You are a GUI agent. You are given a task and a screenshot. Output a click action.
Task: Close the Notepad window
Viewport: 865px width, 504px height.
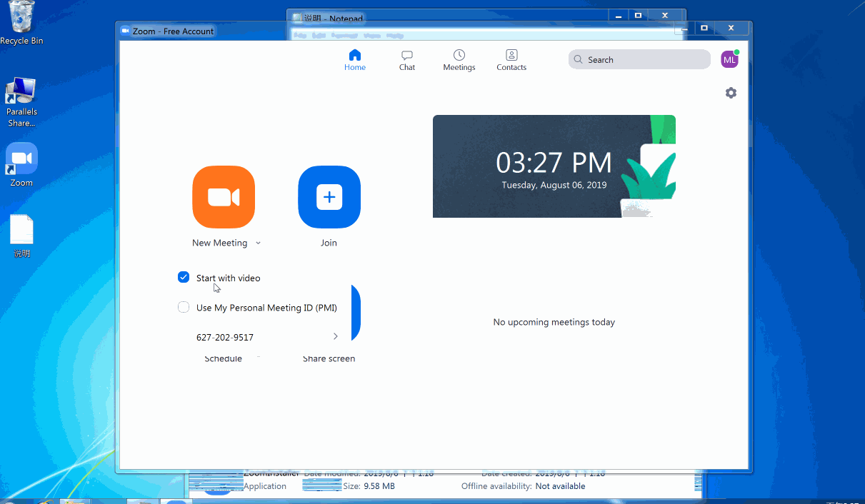pyautogui.click(x=665, y=15)
